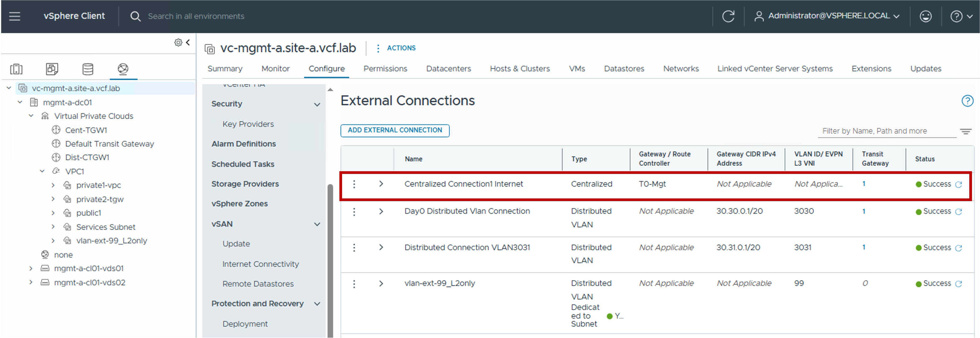Screen dimensions: 980x338
Task: Expand Day0 Distributed Vlan Connection row details
Action: point(381,212)
